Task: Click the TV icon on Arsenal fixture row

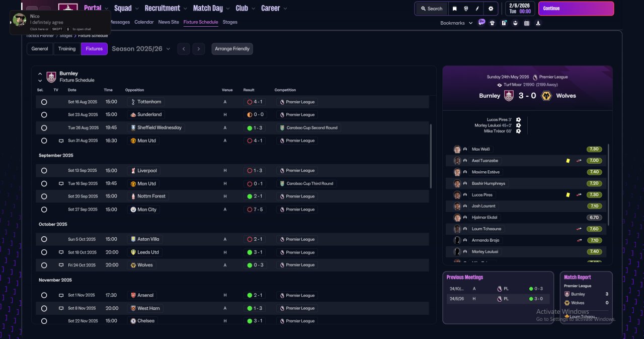Action: click(x=61, y=295)
